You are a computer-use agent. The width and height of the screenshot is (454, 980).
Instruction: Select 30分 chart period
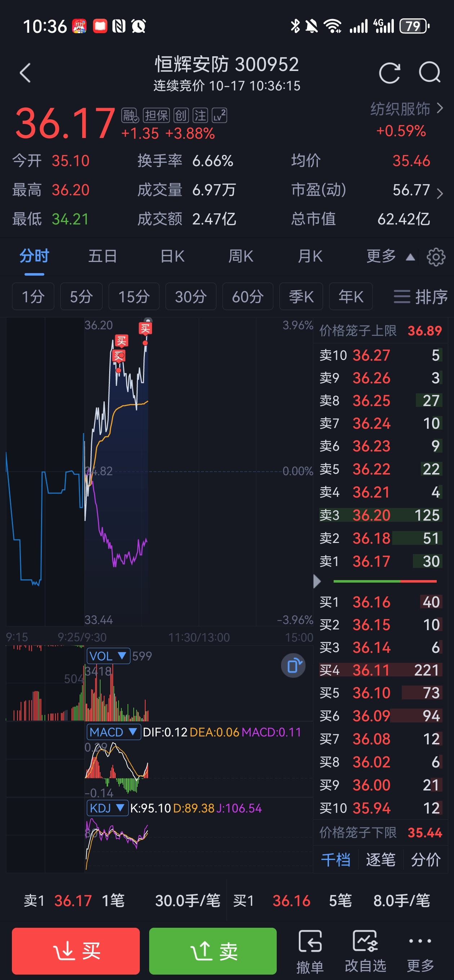point(191,297)
